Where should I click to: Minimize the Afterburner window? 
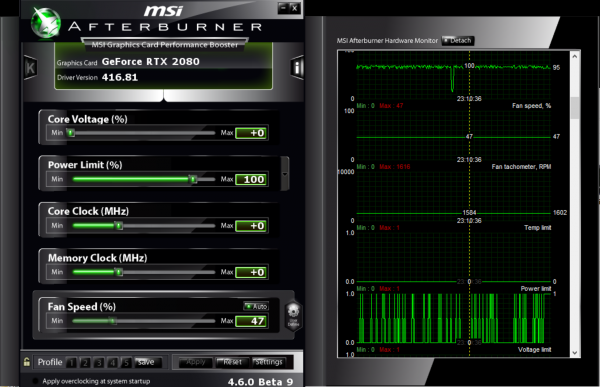pyautogui.click(x=284, y=8)
